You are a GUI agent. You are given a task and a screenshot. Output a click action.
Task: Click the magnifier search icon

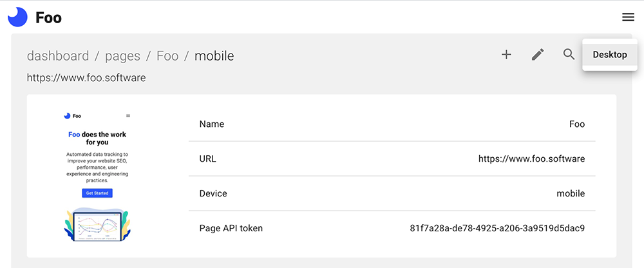[569, 54]
